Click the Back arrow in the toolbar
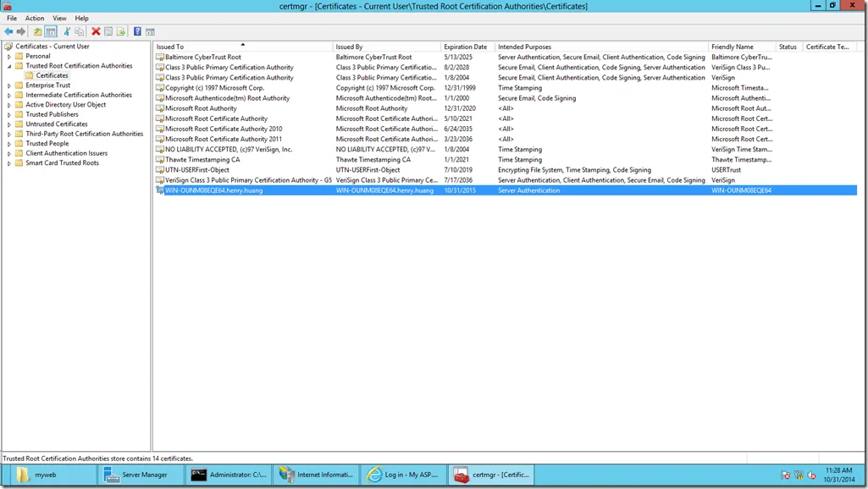Viewport: 868px width, 489px height. (8, 31)
